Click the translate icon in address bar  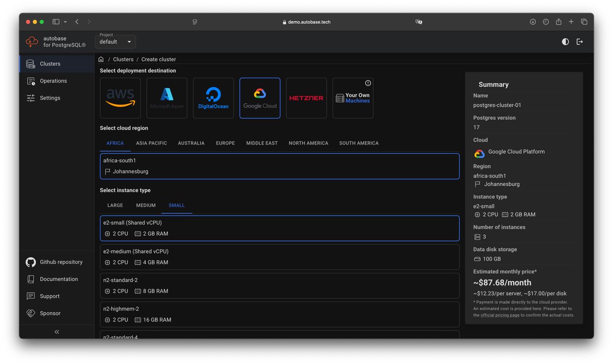coord(419,22)
